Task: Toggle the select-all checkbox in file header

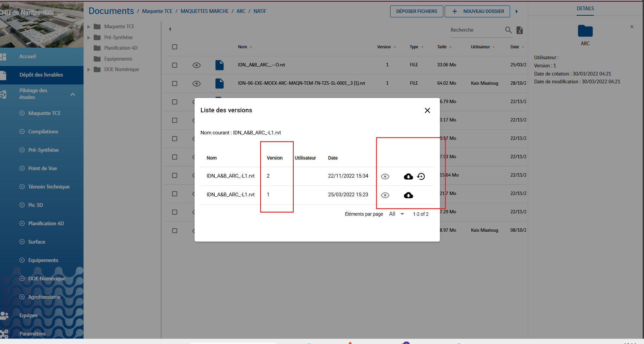Action: point(174,47)
